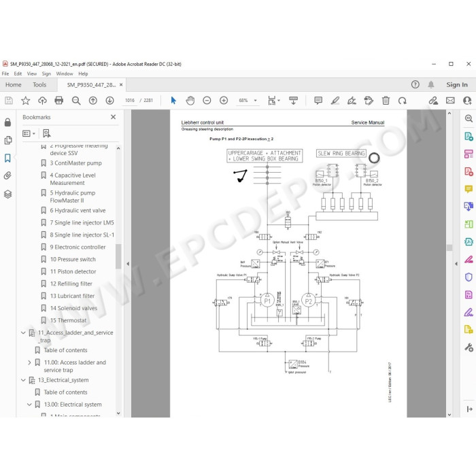Open the Sign document pen tool
476x476 pixels.
[352, 101]
